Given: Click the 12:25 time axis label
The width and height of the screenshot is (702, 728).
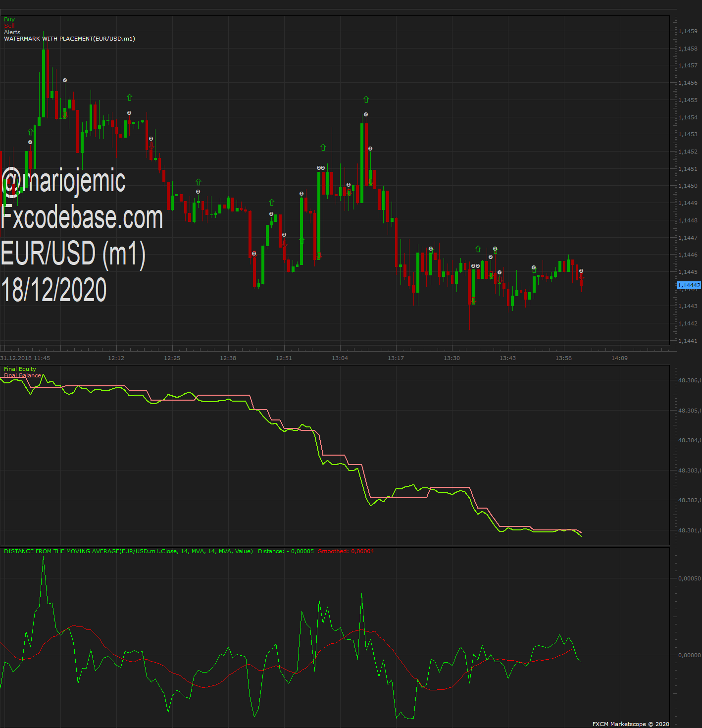Looking at the screenshot, I should click(x=172, y=358).
